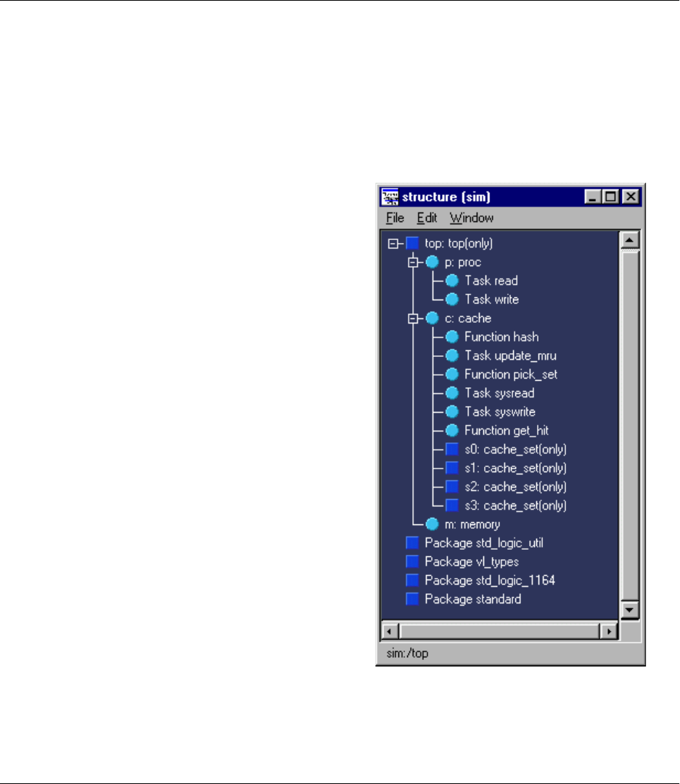The image size is (680, 784).
Task: Click the blue square icon beside top: top(only)
Action: pyautogui.click(x=412, y=244)
